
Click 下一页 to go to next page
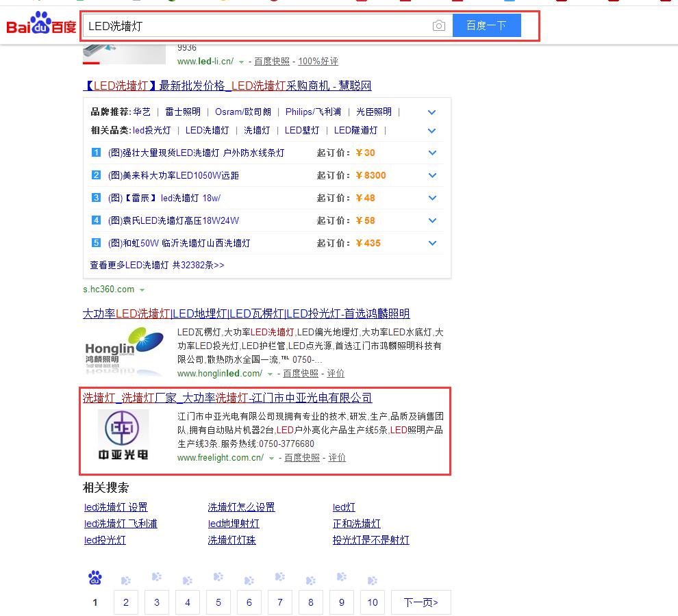point(420,602)
